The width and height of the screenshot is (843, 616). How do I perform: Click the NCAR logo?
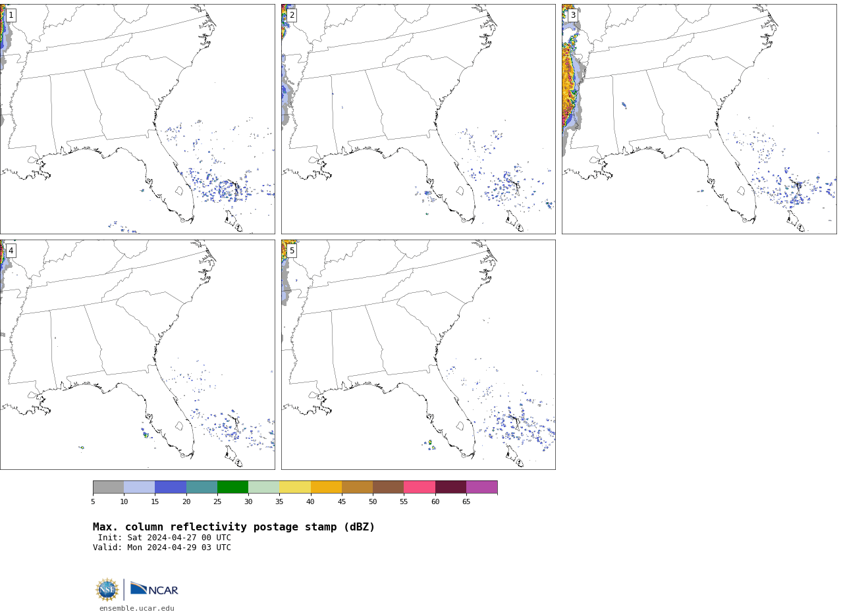[154, 589]
